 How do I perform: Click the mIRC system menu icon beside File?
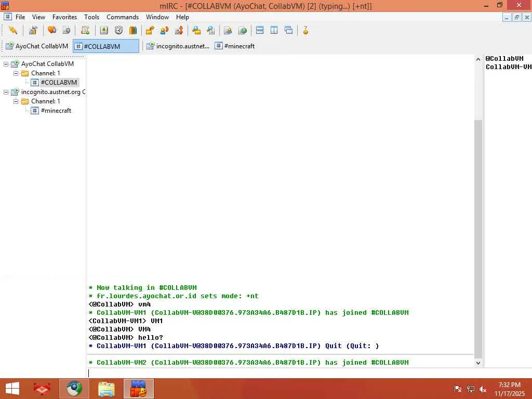click(7, 17)
